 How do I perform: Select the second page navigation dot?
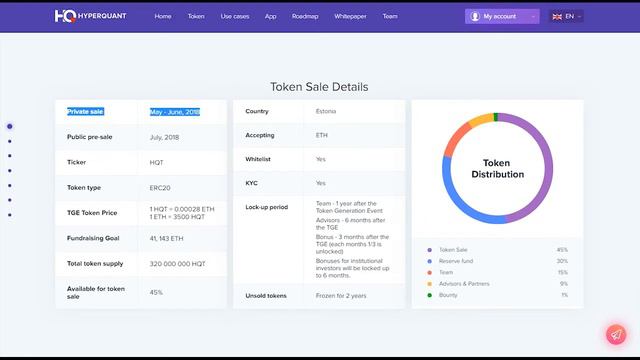tap(10, 141)
